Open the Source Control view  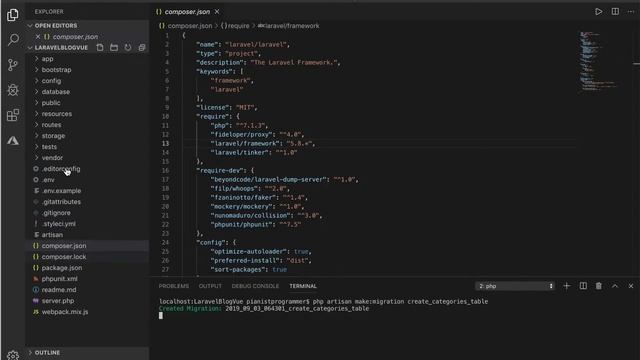tap(13, 65)
